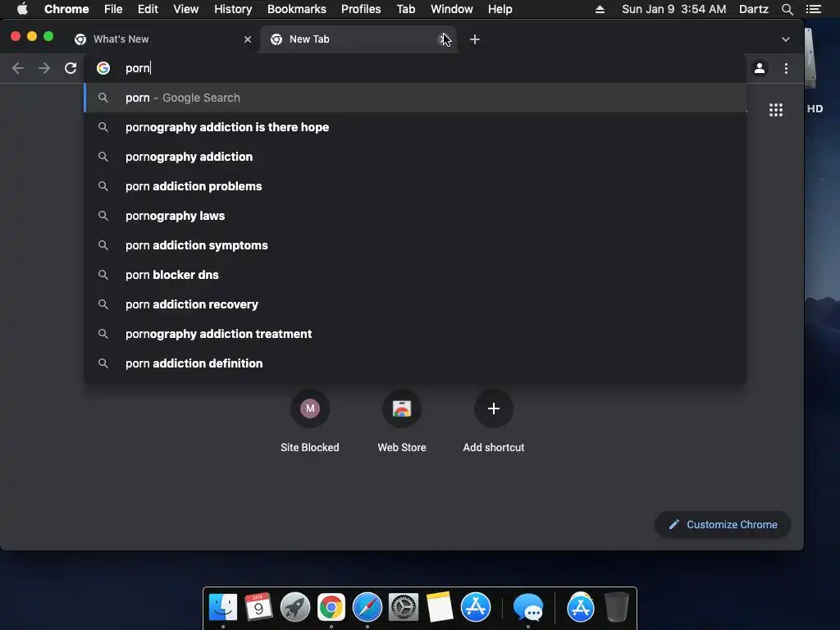The height and width of the screenshot is (630, 840).
Task: Open the View menu
Action: [x=186, y=9]
